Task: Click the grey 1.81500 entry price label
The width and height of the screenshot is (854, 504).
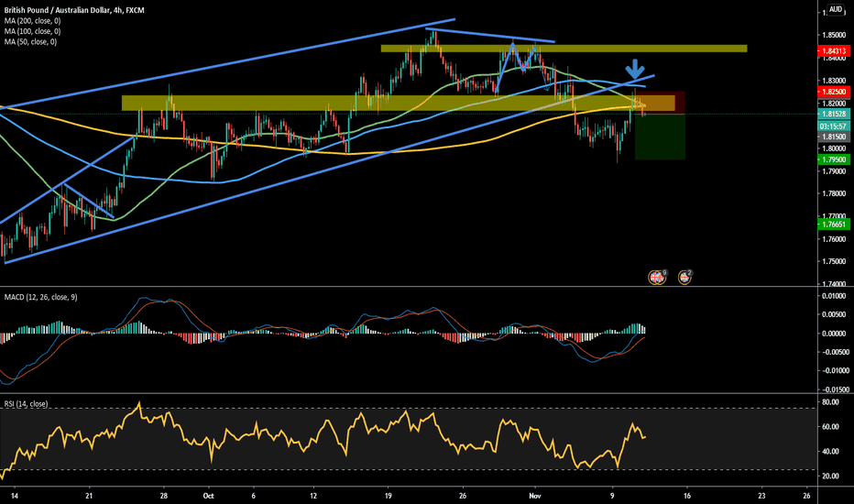Action: [x=834, y=137]
